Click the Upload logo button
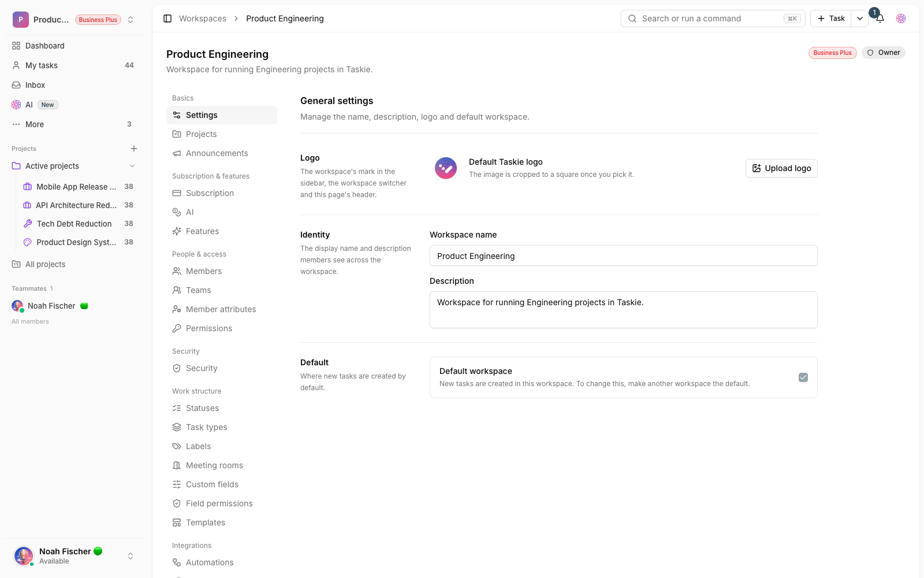Screen dimensions: 924x578 (781, 168)
